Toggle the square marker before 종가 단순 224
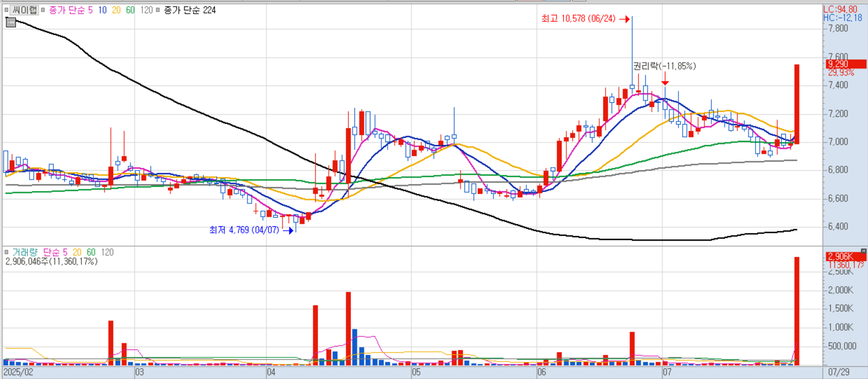This screenshot has height=379, width=868. point(158,10)
